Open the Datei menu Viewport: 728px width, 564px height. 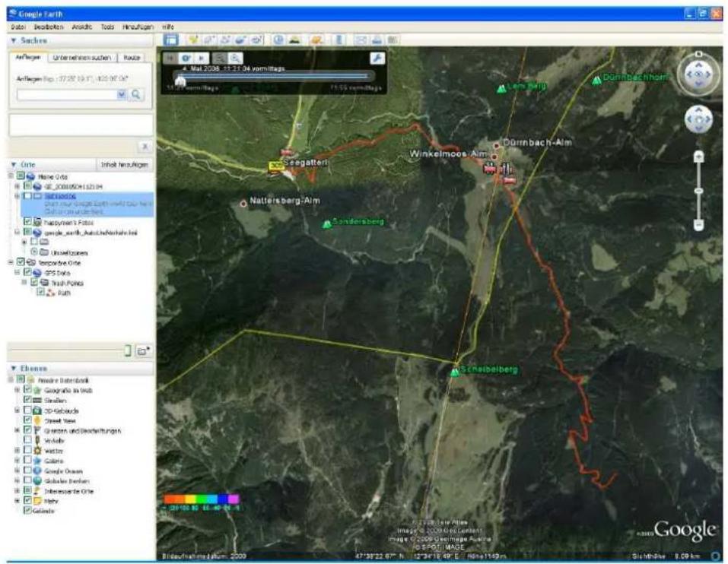tap(18, 27)
